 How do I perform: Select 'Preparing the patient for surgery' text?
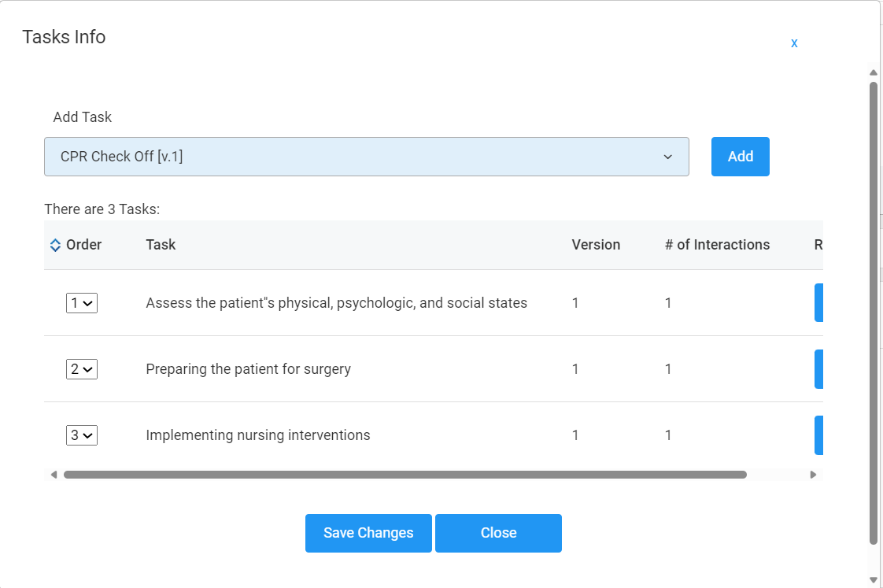[249, 369]
